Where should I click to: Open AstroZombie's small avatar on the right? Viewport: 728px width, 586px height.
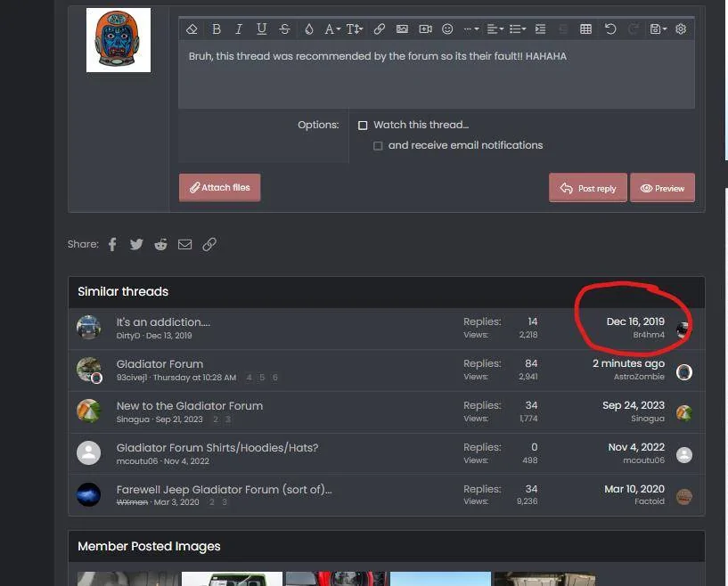point(684,372)
